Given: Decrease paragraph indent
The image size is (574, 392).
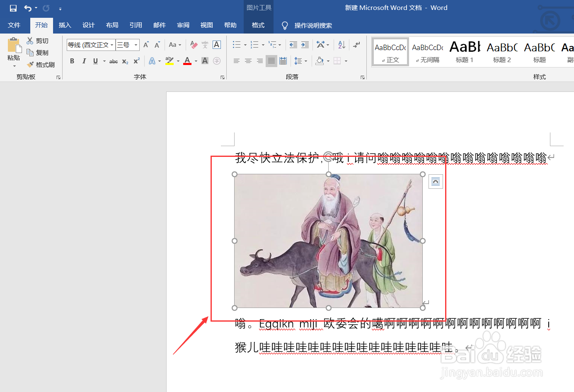Looking at the screenshot, I should coord(293,45).
